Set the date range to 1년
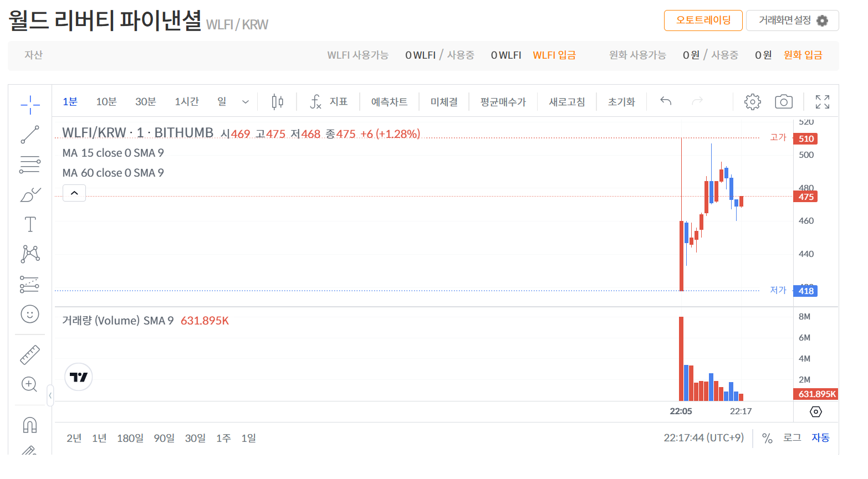The image size is (868, 479). [99, 438]
